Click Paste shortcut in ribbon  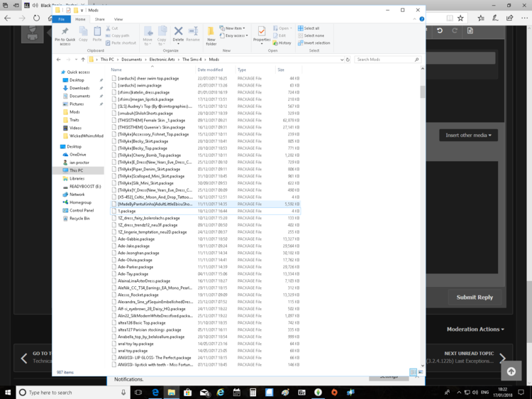tap(121, 43)
